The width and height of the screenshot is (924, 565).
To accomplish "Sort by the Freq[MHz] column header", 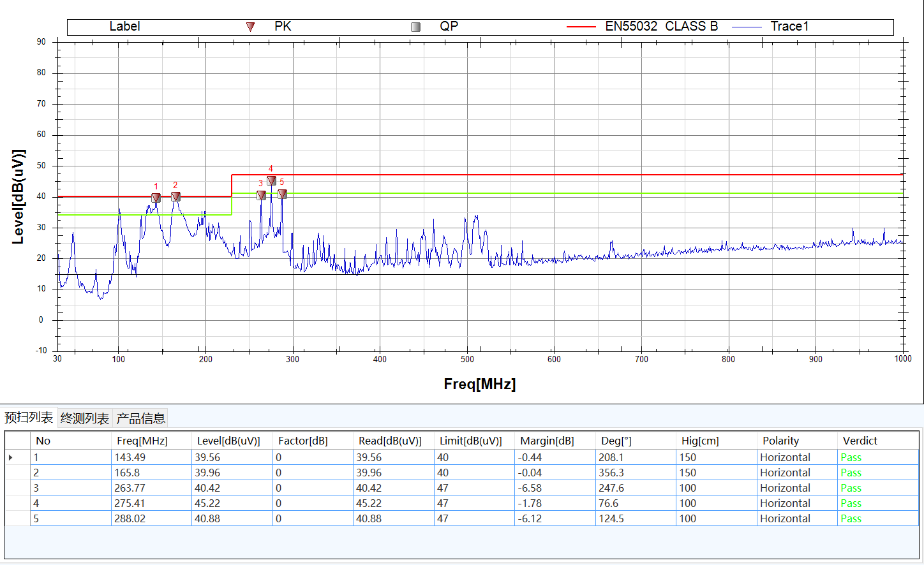I will [x=151, y=441].
